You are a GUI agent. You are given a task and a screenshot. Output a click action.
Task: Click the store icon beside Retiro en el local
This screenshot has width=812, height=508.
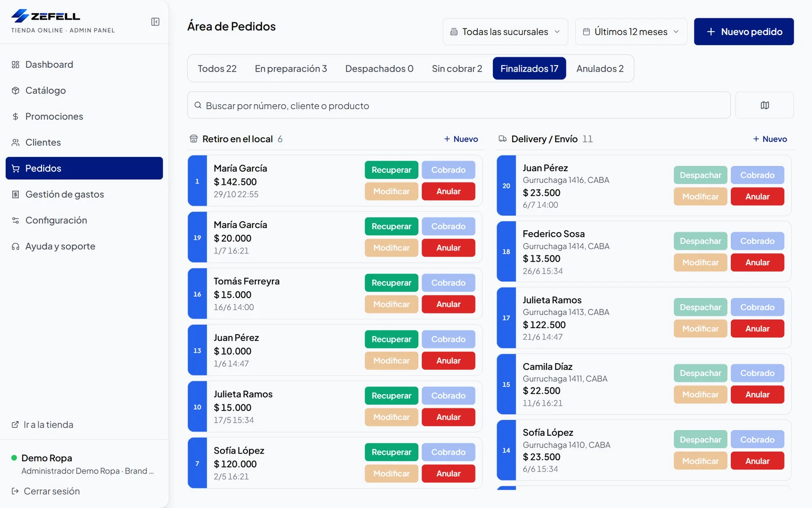(x=193, y=139)
